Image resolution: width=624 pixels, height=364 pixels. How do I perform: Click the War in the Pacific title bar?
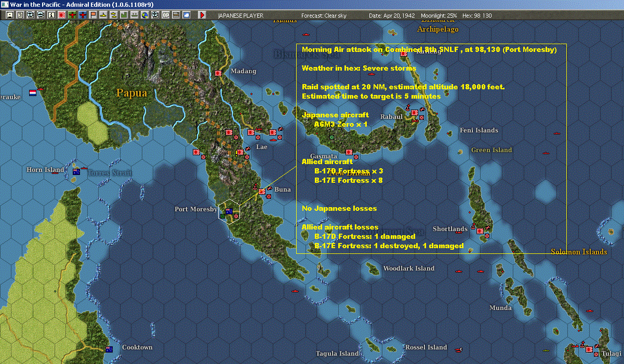[x=312, y=4]
